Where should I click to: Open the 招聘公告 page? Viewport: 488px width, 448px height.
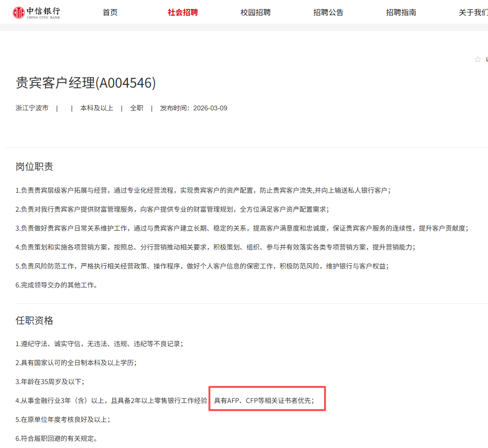coord(328,12)
